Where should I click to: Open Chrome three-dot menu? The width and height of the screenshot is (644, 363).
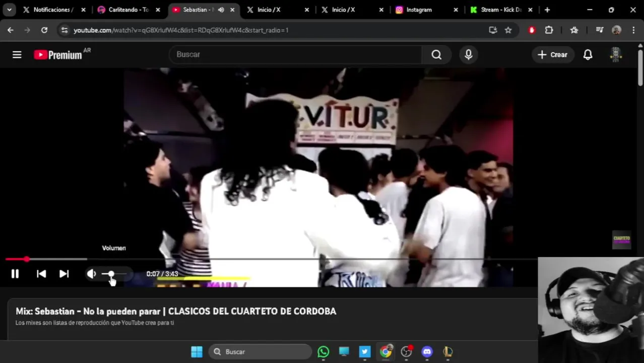click(x=633, y=30)
